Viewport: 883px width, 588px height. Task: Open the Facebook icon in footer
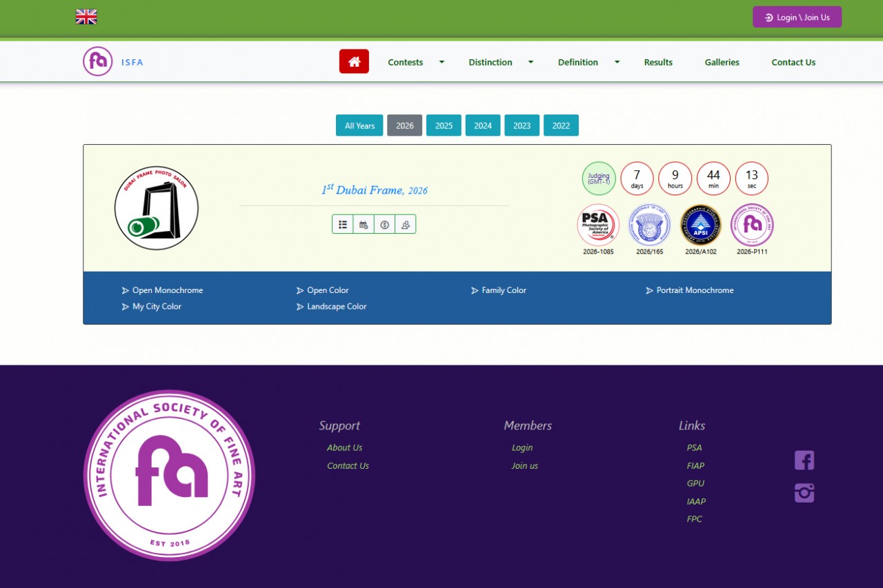coord(804,460)
